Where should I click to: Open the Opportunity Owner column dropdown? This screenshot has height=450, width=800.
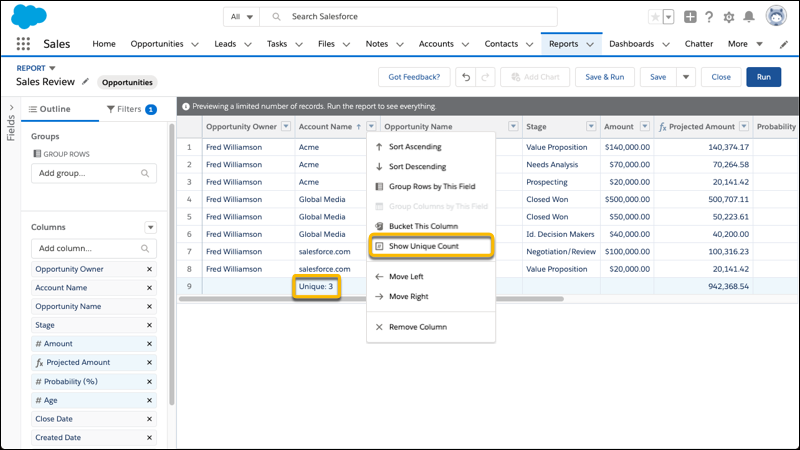coord(286,127)
